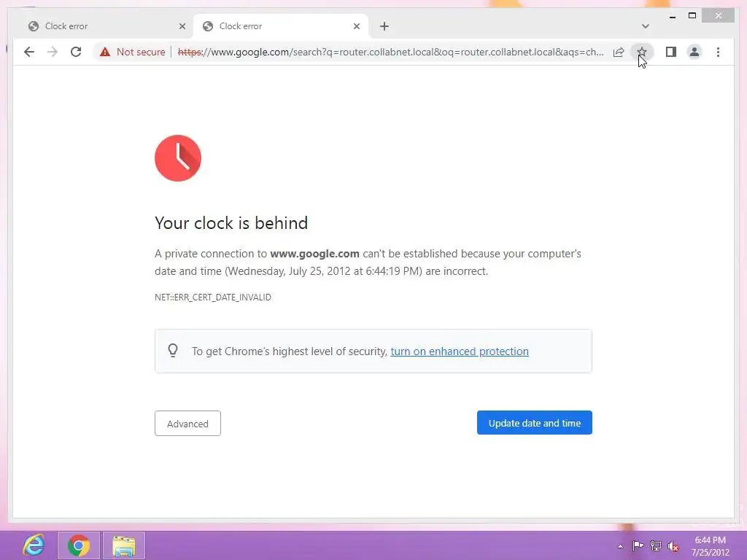Open the Action Center flag icon
The height and width of the screenshot is (560, 747).
pyautogui.click(x=638, y=546)
